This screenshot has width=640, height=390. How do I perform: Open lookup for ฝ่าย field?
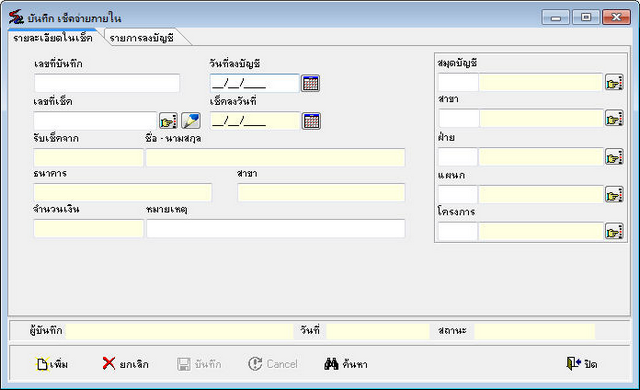614,157
